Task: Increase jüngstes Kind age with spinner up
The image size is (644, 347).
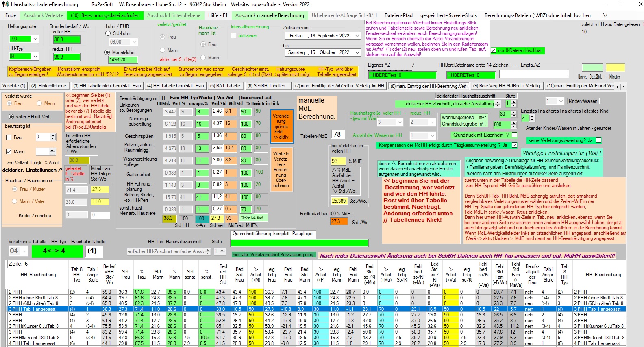Action: click(532, 116)
